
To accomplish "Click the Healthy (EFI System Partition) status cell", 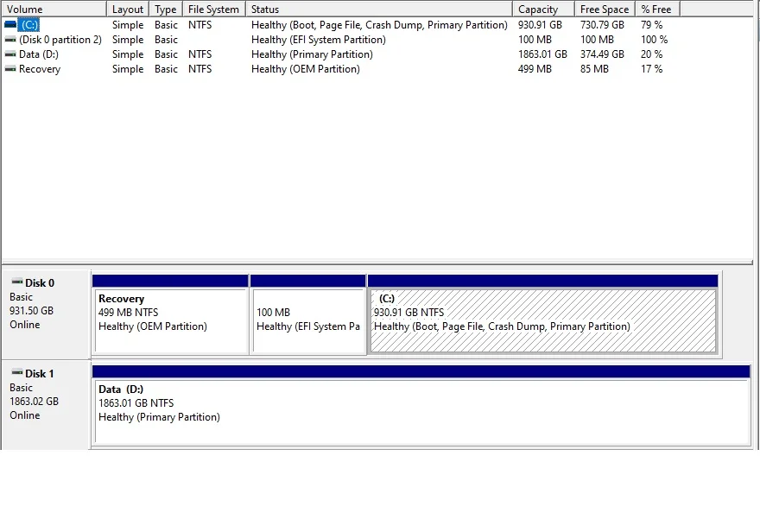I will [319, 40].
